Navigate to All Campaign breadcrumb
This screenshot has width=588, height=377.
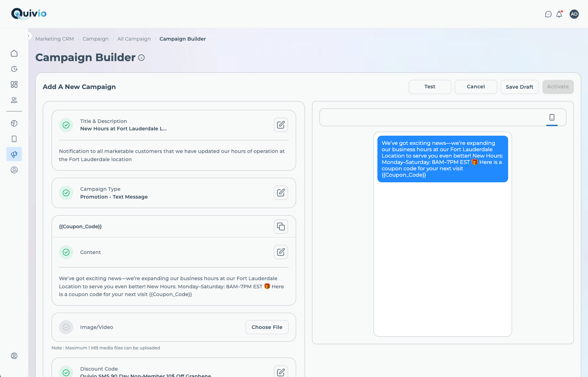tap(134, 39)
